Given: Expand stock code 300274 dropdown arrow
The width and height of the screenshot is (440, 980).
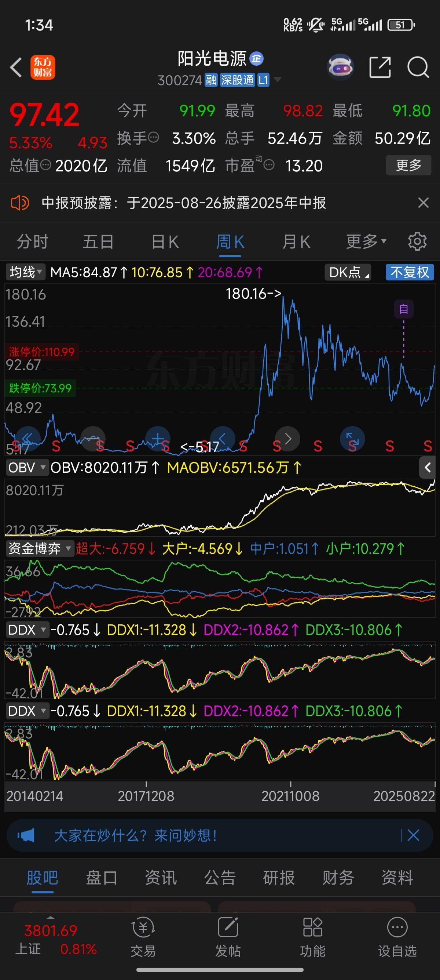Looking at the screenshot, I should tap(278, 80).
